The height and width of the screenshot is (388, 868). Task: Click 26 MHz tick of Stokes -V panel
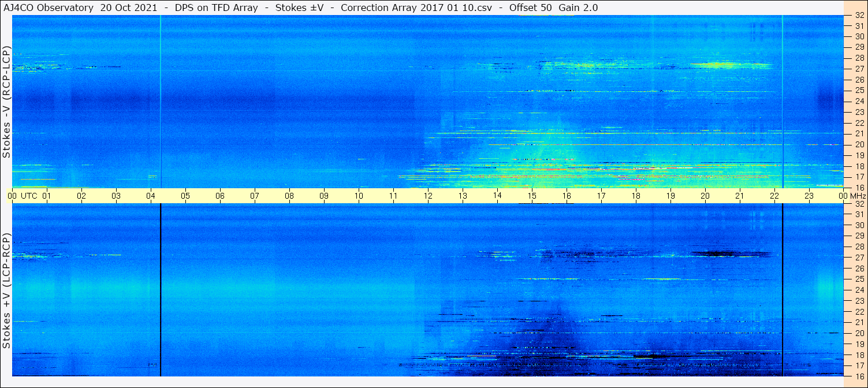click(x=859, y=79)
